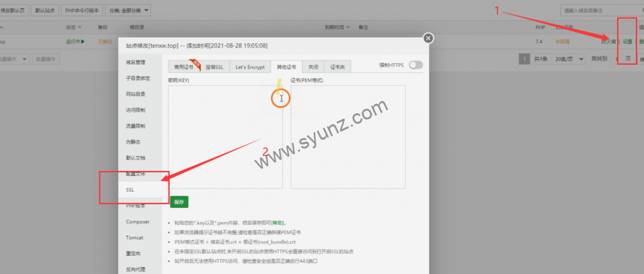Switch to the Let's Encrypt tab
The height and width of the screenshot is (274, 644).
250,67
